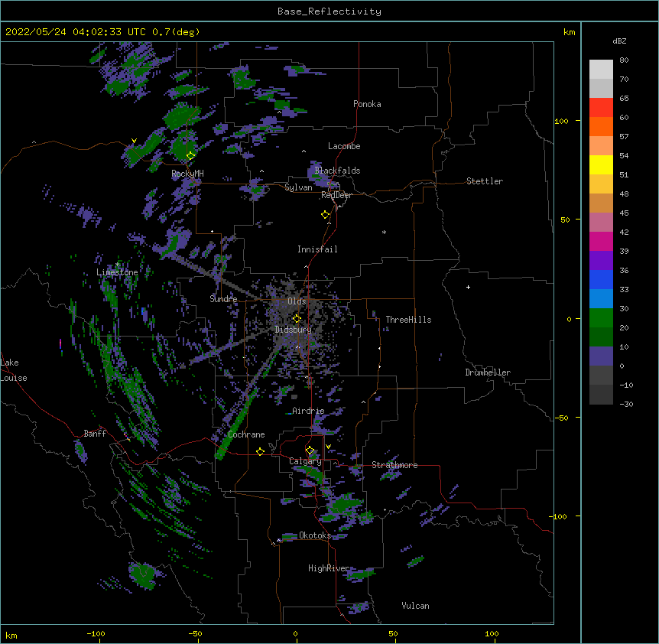Image resolution: width=659 pixels, height=644 pixels.
Task: Click the 50 tick on bottom axis
Action: pyautogui.click(x=393, y=633)
